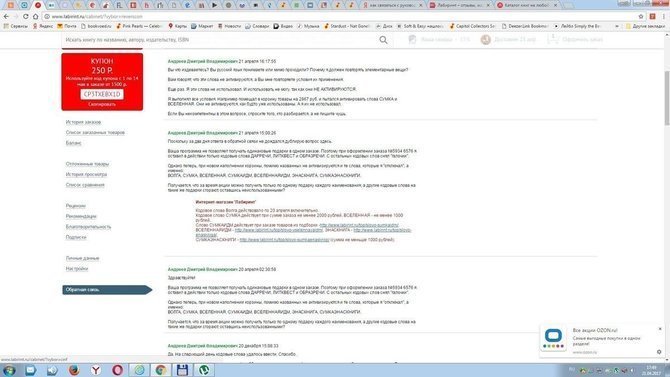This screenshot has width=670, height=377.
Task: Click the magnifier search icon on Labirint
Action: click(383, 40)
